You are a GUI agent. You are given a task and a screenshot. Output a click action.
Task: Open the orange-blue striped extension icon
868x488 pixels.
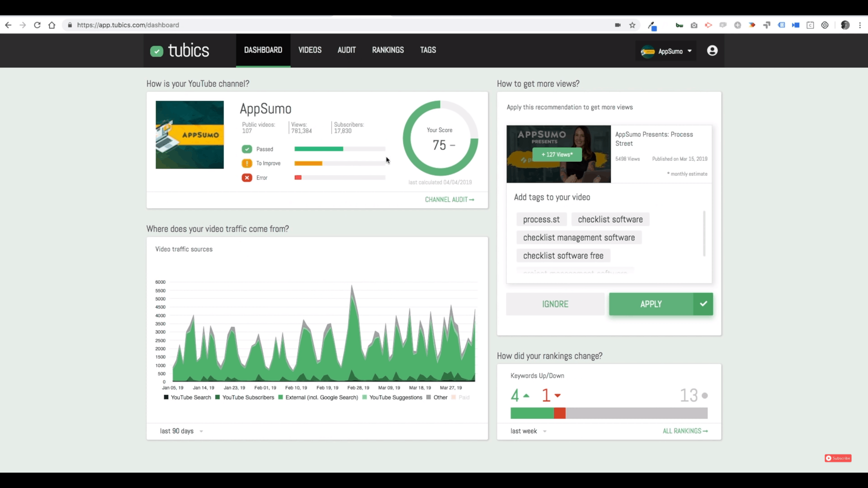point(752,25)
